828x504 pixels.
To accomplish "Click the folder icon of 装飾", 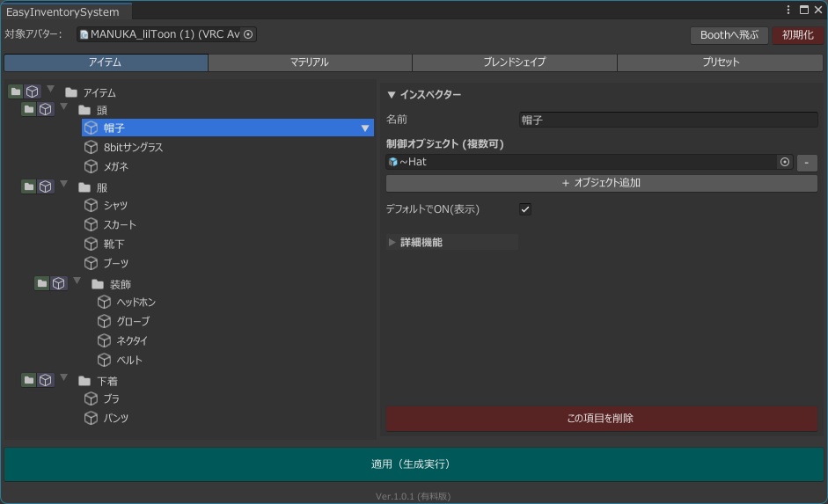I will click(98, 284).
